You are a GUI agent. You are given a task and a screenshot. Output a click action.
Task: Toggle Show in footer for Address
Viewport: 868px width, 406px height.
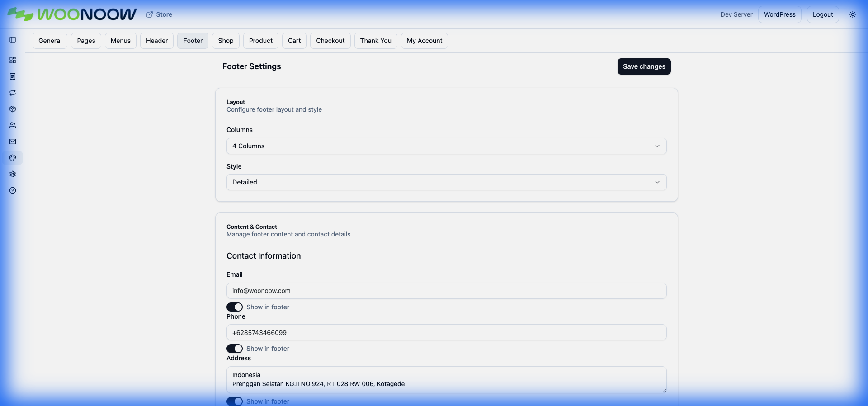pyautogui.click(x=235, y=401)
